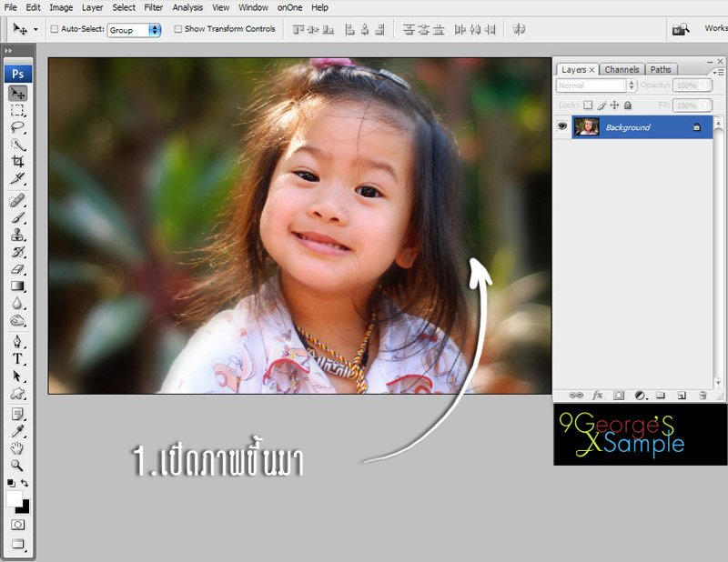Select the Eraser tool
The image size is (728, 562).
click(17, 268)
